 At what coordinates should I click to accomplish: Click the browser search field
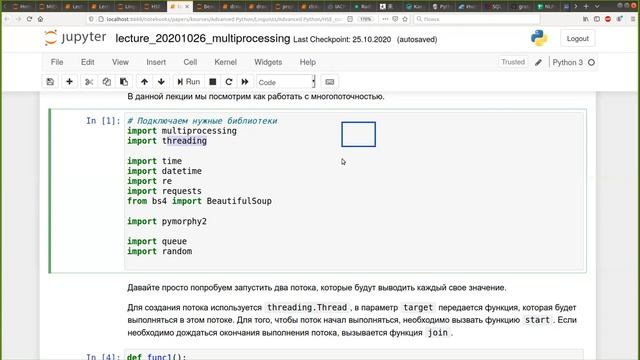coord(477,19)
